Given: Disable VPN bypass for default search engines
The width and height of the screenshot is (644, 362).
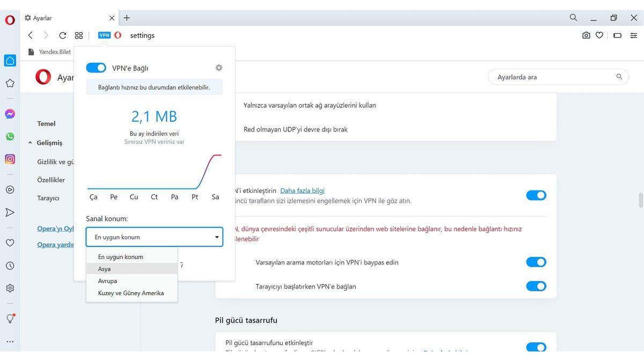Looking at the screenshot, I should (536, 262).
